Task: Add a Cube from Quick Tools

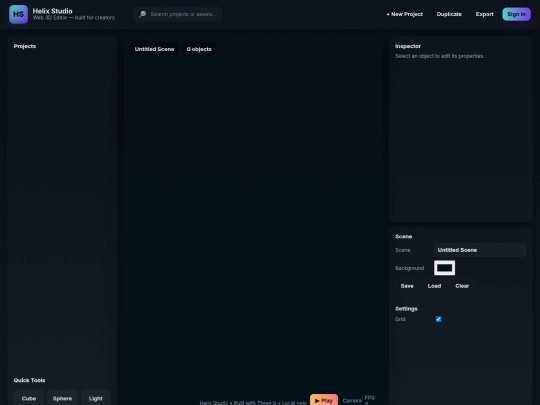Action: (29, 398)
